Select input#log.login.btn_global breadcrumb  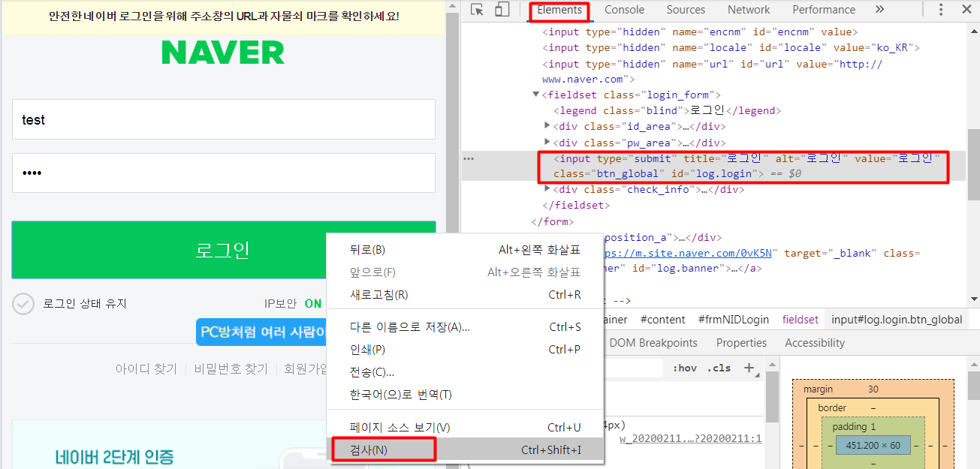point(897,320)
